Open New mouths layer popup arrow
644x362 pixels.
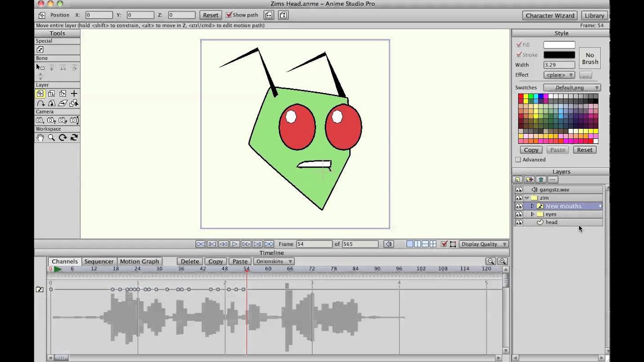(600, 206)
